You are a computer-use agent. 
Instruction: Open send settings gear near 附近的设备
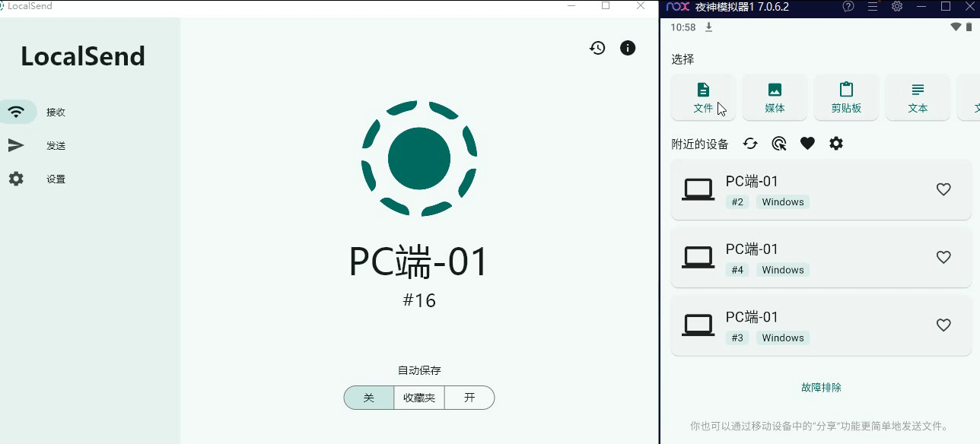pos(836,144)
